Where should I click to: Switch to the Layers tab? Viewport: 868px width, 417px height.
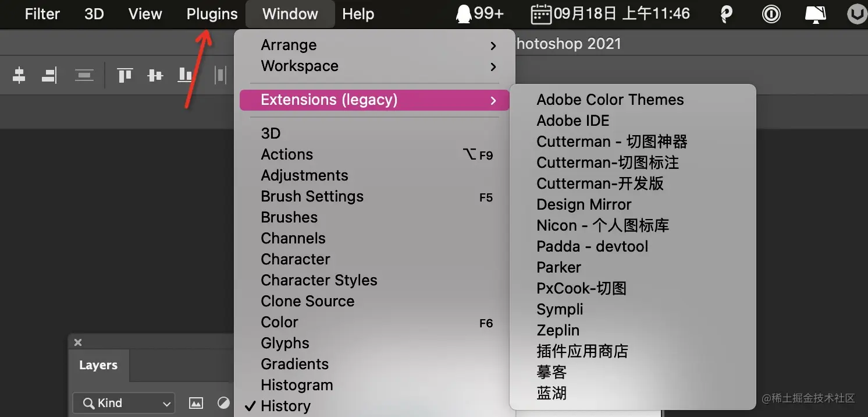coord(98,366)
